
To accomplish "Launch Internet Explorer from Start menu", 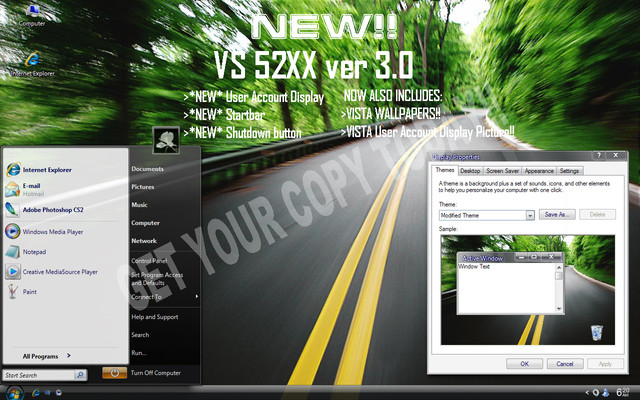I will coord(39,169).
